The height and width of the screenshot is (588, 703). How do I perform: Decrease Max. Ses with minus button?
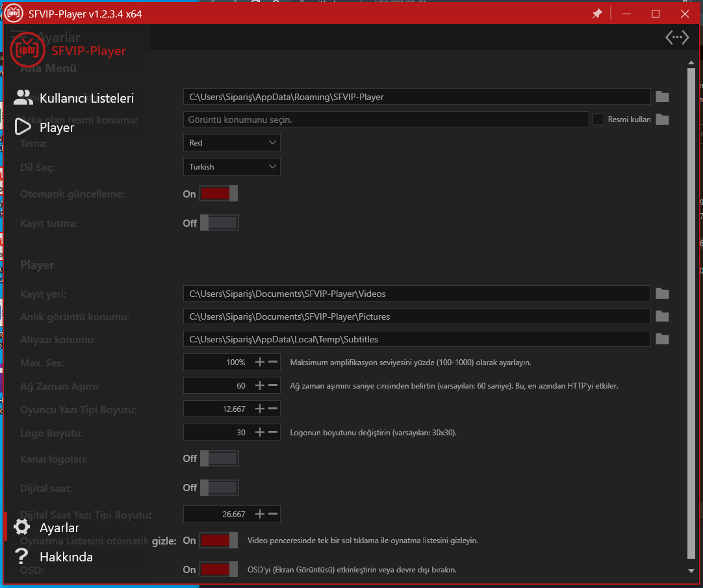[273, 362]
